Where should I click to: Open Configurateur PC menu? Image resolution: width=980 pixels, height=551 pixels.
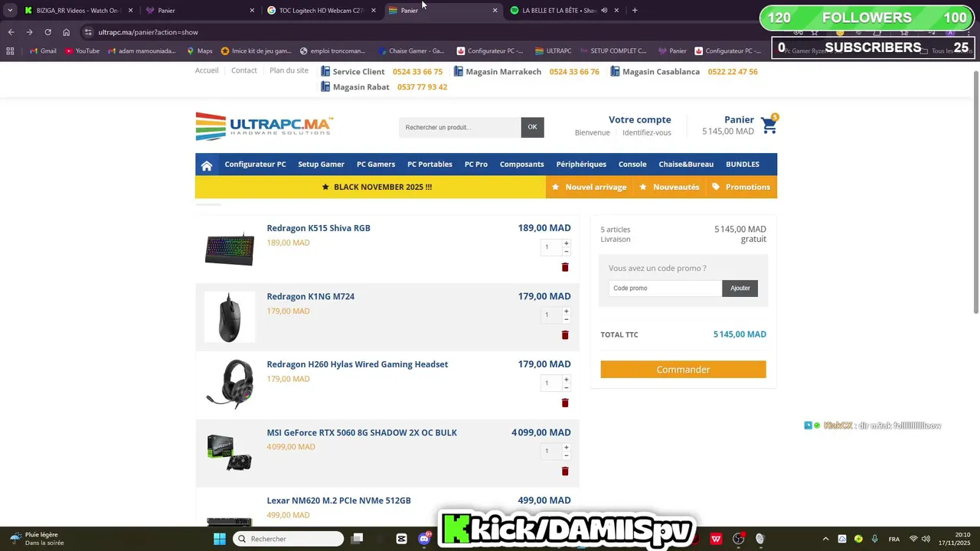point(255,165)
